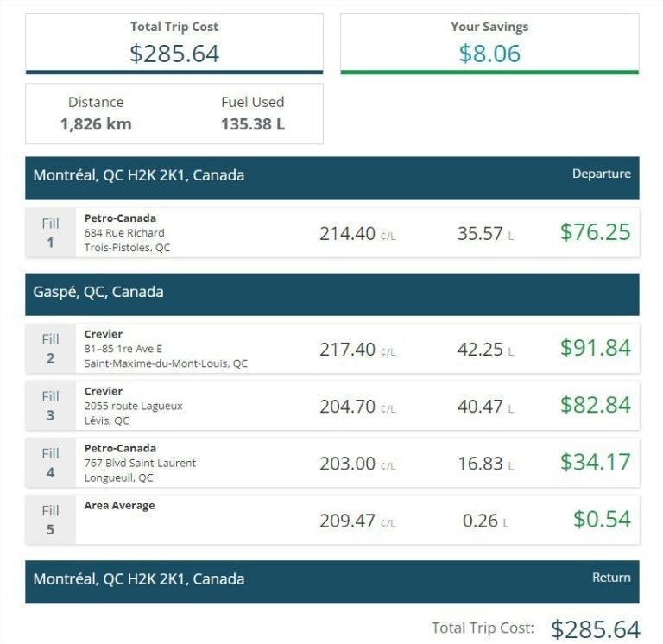
Task: Click the Montréal Return header bar
Action: pos(331,579)
